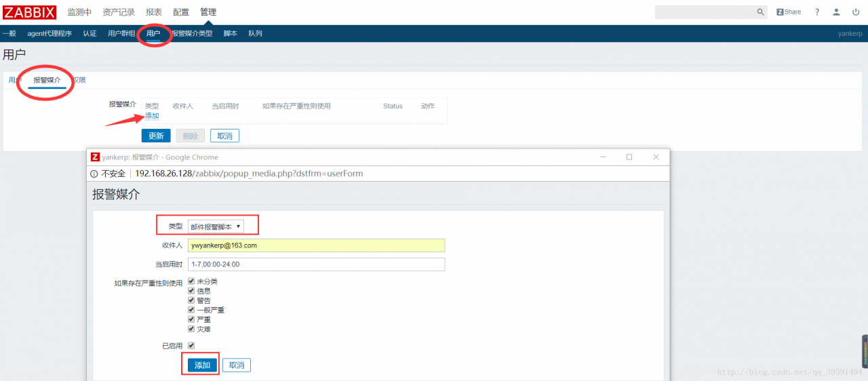Click the search magnifier icon
868x381 pixels.
760,12
